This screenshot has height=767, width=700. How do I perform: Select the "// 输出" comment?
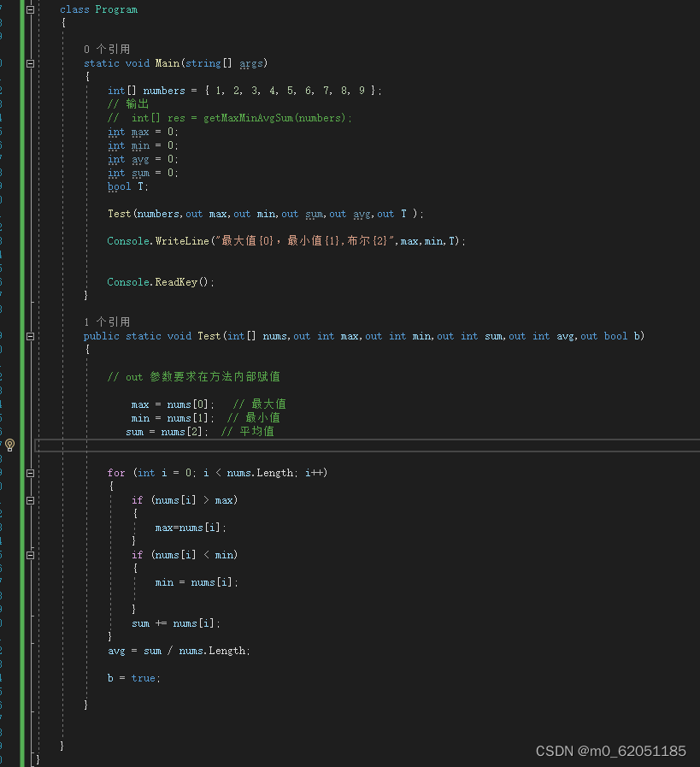(128, 103)
